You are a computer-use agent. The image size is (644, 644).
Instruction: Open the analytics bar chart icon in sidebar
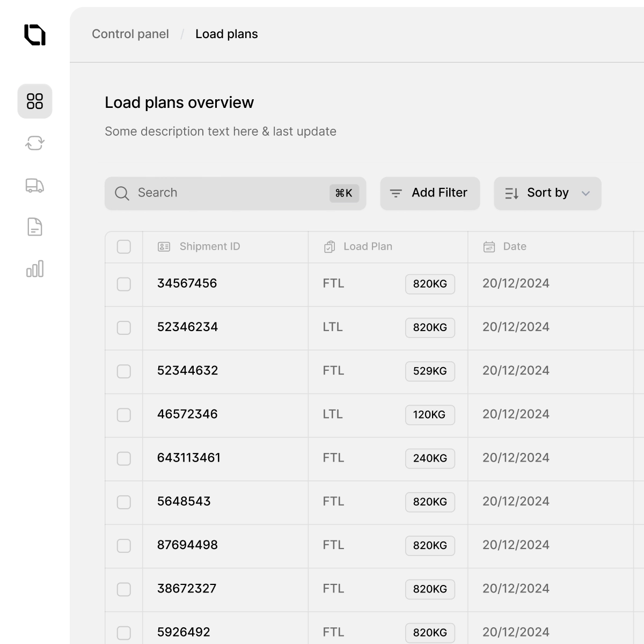(35, 269)
